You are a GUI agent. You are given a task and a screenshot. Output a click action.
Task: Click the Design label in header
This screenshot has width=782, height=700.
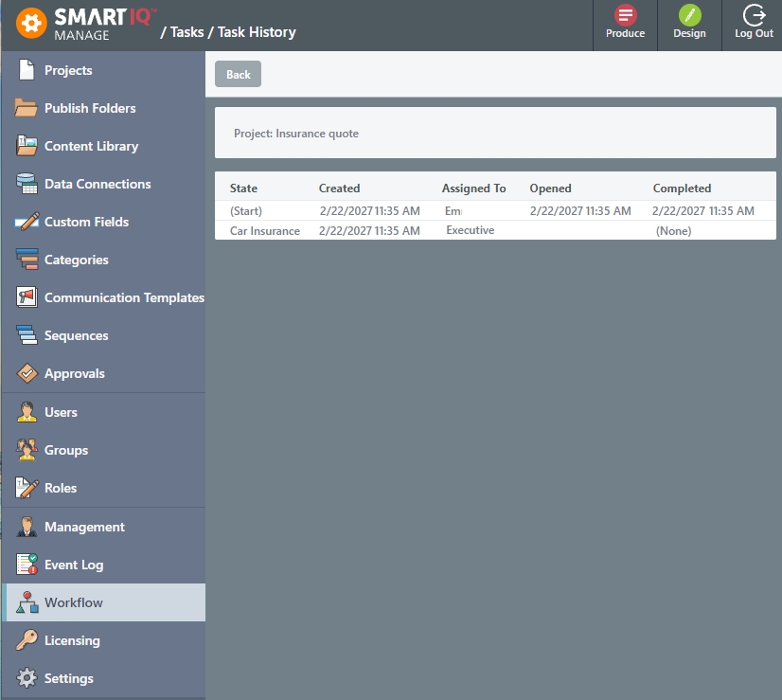pos(690,33)
